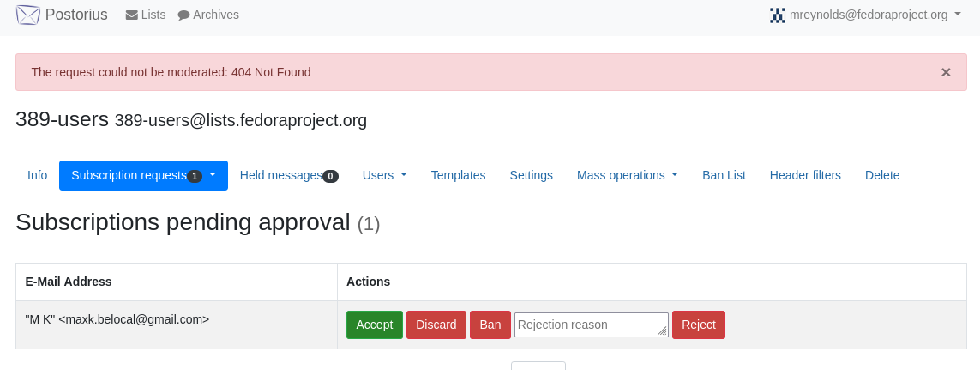Open the Header filters tab
This screenshot has height=370, width=980.
(x=805, y=175)
